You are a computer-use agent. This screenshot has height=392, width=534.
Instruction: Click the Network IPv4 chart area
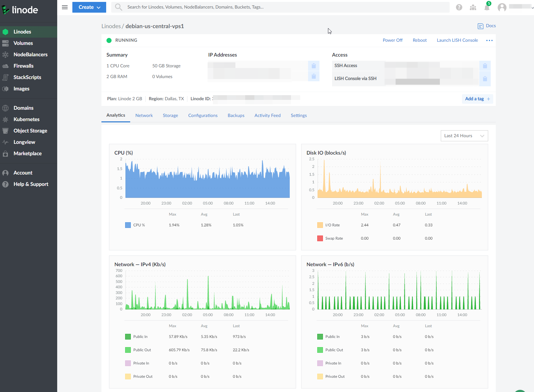pyautogui.click(x=208, y=290)
